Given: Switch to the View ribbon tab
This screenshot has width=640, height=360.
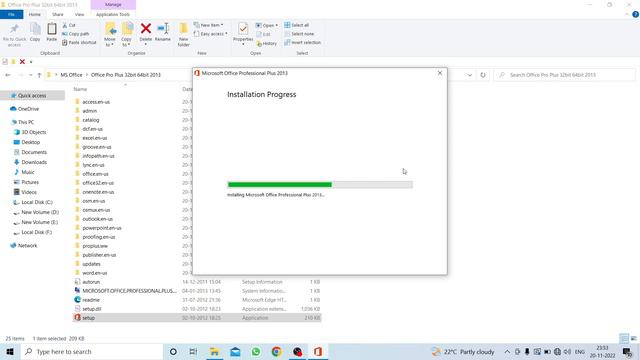Looking at the screenshot, I should (79, 15).
